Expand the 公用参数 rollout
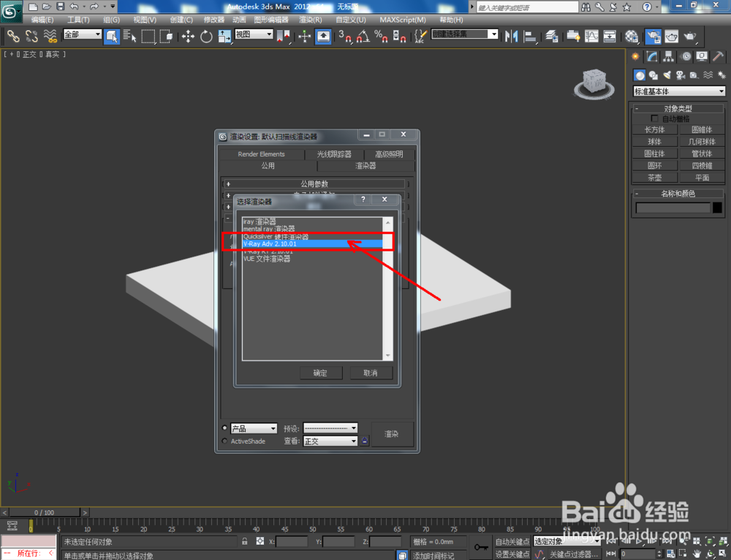Viewport: 731px width, 560px height. [x=314, y=183]
